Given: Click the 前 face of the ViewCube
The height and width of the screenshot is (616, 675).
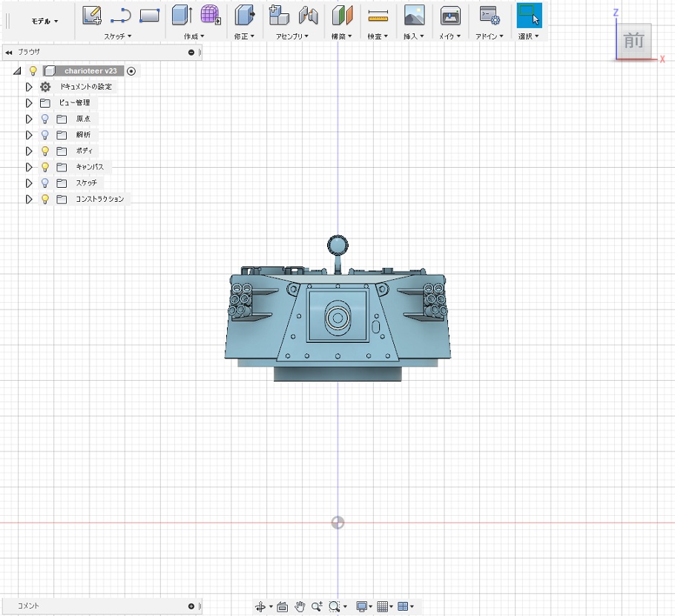Looking at the screenshot, I should pyautogui.click(x=634, y=41).
